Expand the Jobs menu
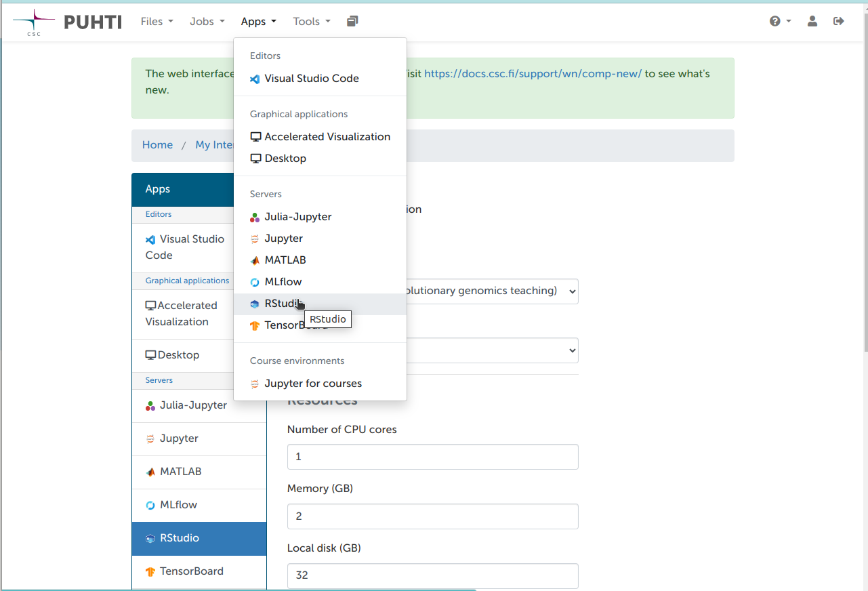The image size is (868, 591). tap(207, 22)
